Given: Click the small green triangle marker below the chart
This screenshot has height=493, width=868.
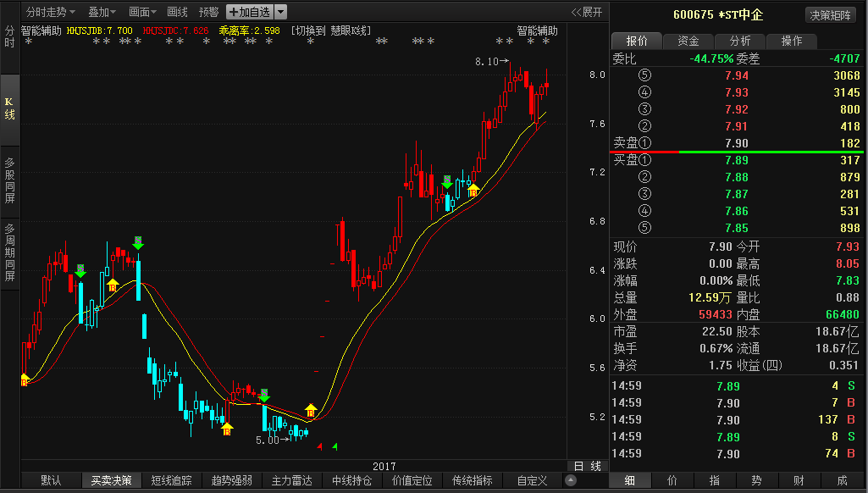Looking at the screenshot, I should pyautogui.click(x=334, y=446).
